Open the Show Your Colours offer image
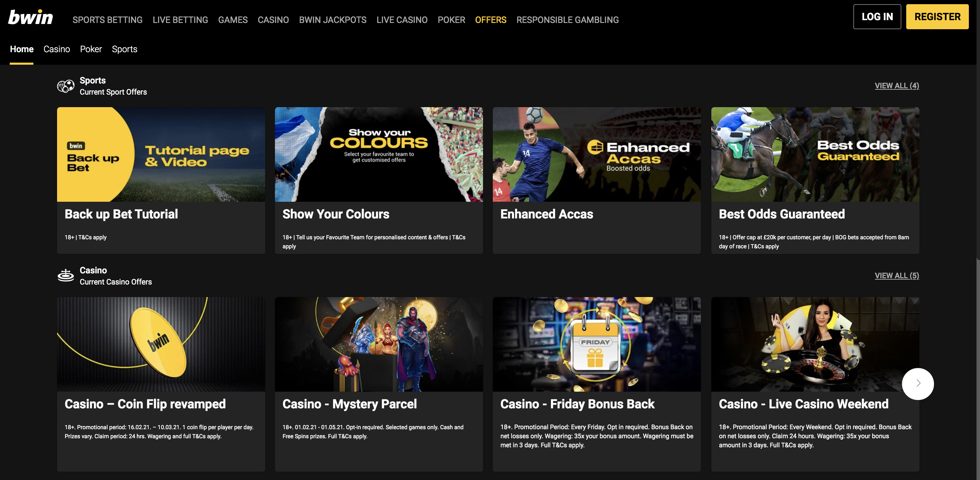Image resolution: width=980 pixels, height=480 pixels. point(379,154)
